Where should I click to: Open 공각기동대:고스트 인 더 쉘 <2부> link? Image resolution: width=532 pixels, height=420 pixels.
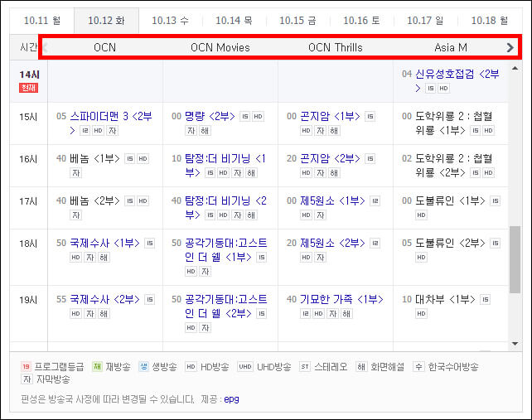coord(226,307)
